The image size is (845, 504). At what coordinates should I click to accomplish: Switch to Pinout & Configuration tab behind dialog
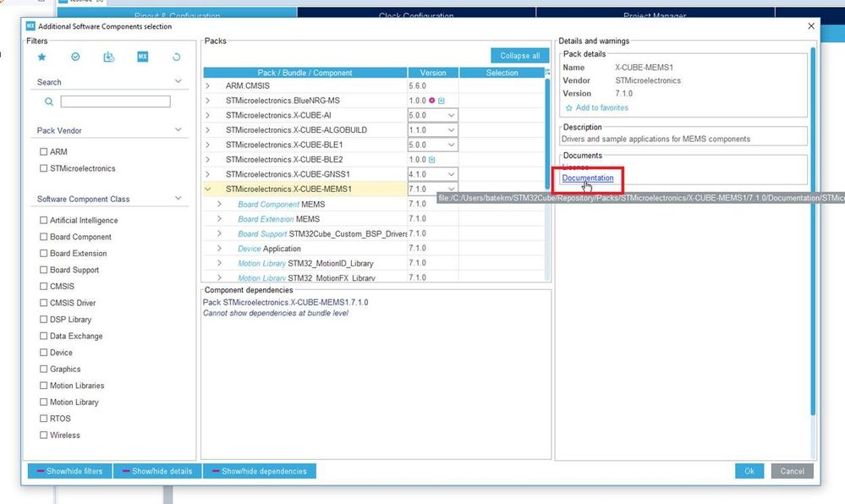coord(177,13)
